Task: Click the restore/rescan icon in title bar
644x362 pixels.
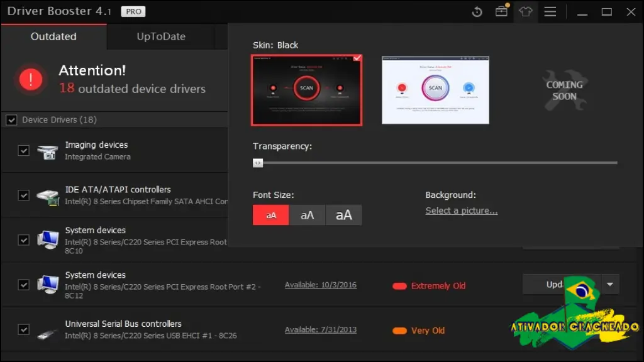Action: coord(477,12)
